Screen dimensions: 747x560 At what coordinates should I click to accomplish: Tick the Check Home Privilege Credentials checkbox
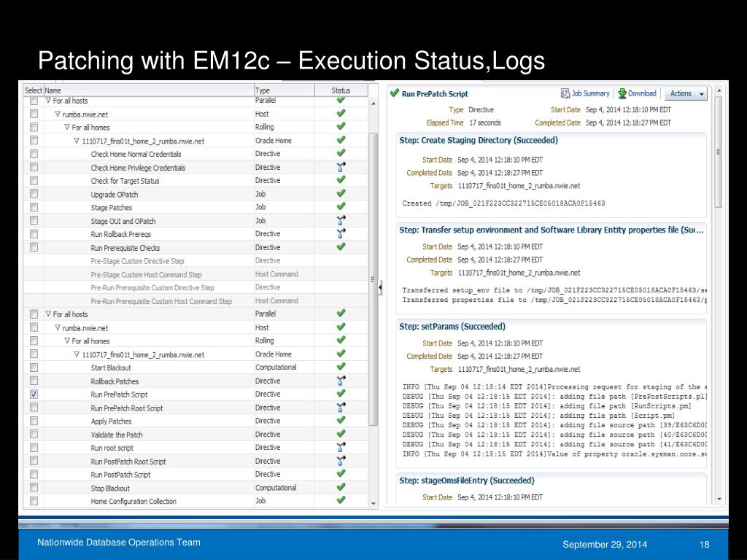tap(34, 167)
